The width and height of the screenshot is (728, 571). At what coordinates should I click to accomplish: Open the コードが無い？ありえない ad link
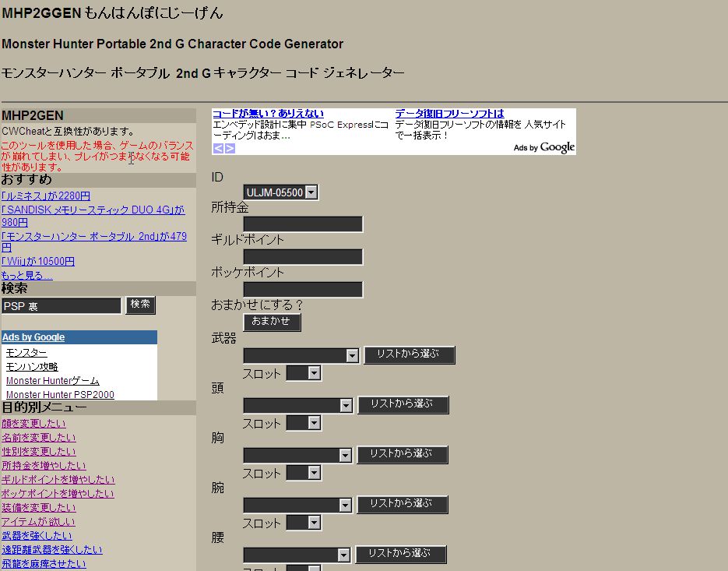pos(268,114)
